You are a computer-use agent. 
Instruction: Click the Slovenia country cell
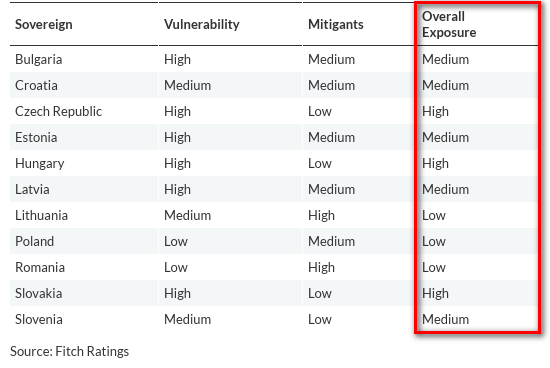[x=39, y=319]
